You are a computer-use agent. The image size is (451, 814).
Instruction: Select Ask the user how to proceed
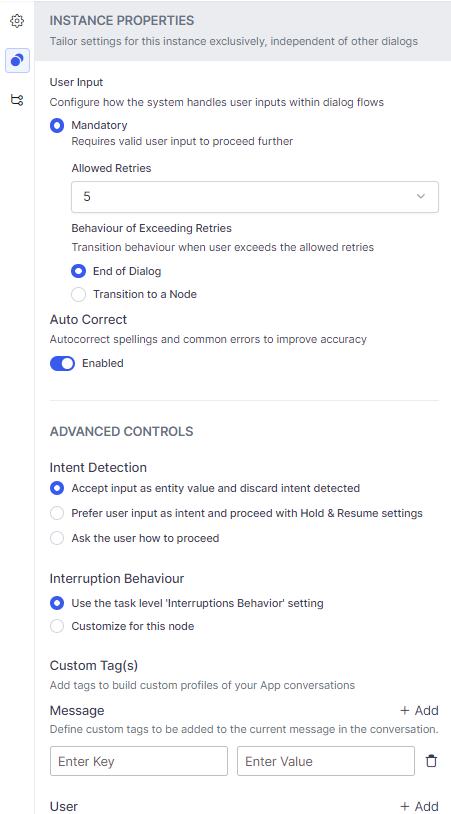coord(57,538)
